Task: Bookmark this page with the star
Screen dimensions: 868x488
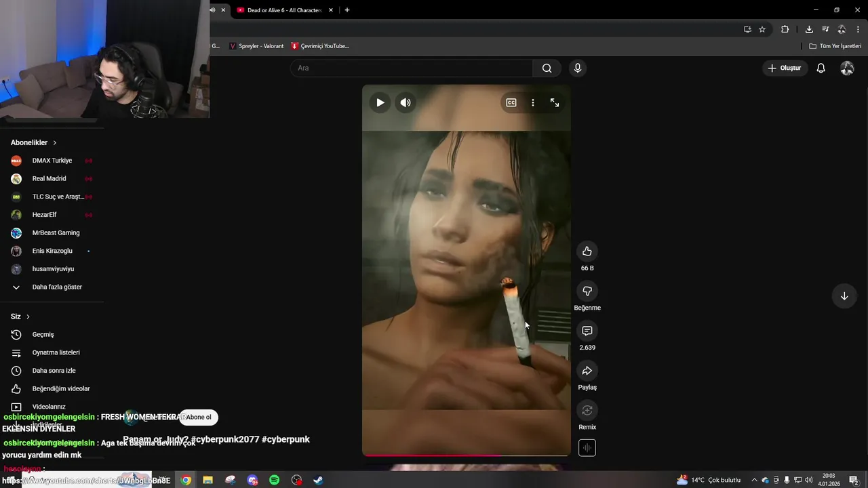Action: 762,29
